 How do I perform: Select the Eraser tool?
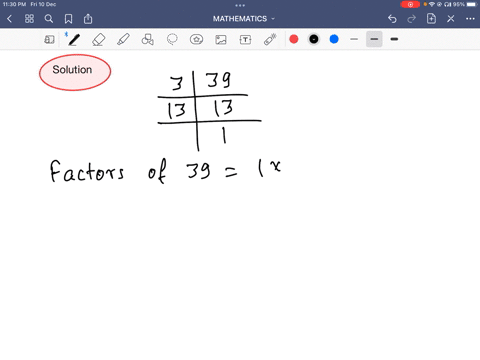[x=98, y=40]
